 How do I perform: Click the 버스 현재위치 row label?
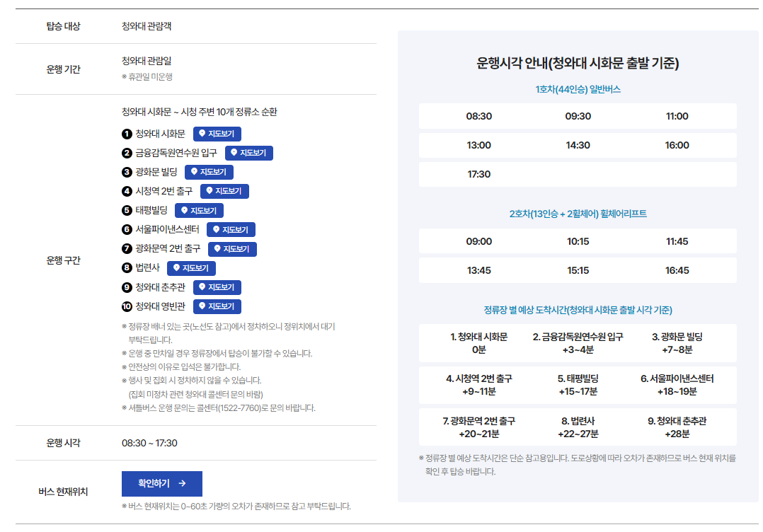(x=63, y=492)
